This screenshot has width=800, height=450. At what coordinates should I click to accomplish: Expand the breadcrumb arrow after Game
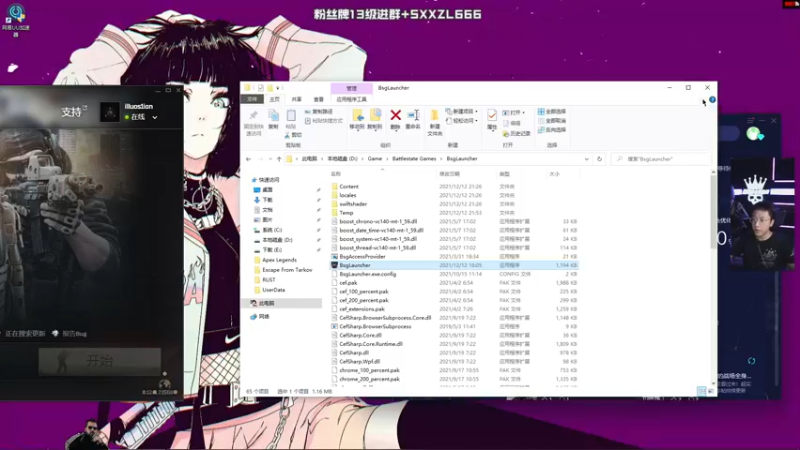pyautogui.click(x=387, y=159)
